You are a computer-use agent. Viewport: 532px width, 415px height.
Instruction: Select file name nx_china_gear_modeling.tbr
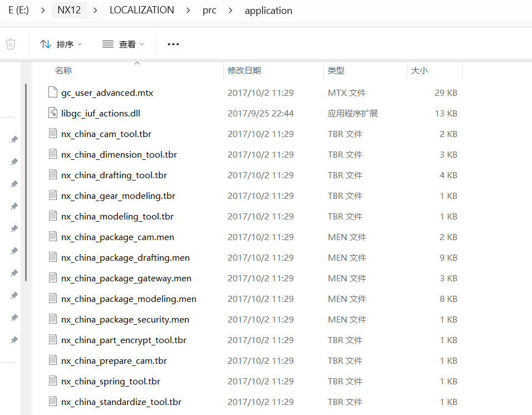(119, 196)
